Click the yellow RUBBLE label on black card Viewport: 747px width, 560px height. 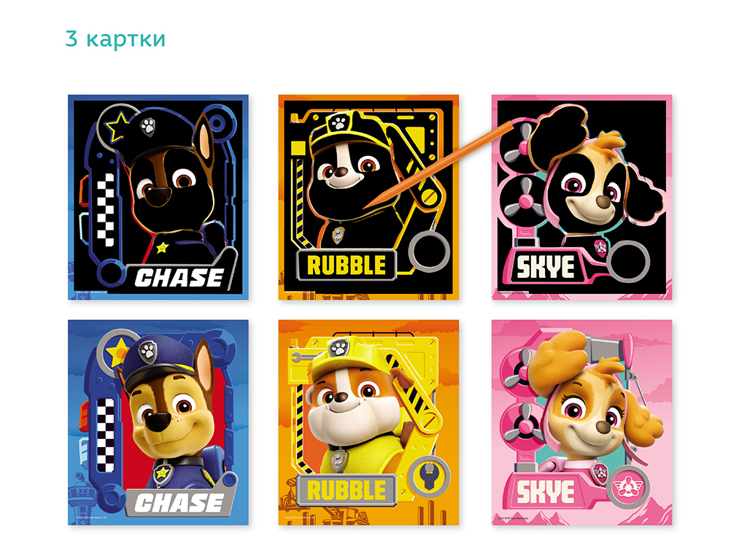pos(347,265)
